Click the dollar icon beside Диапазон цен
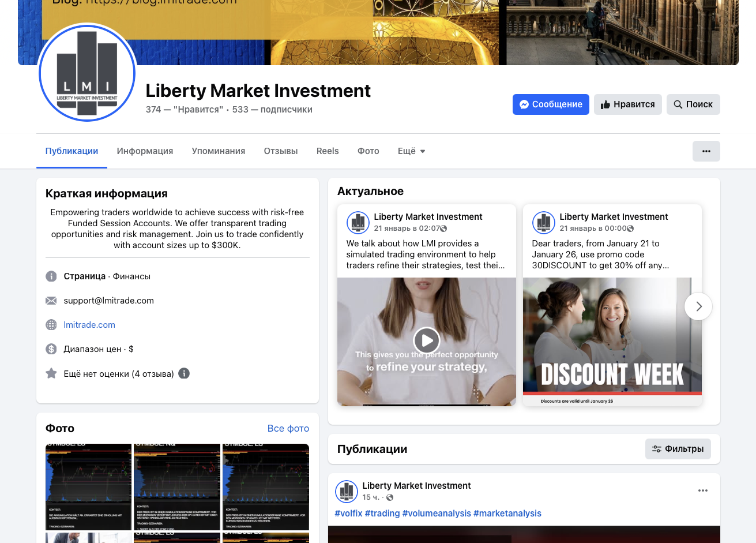This screenshot has width=756, height=543. [x=51, y=349]
